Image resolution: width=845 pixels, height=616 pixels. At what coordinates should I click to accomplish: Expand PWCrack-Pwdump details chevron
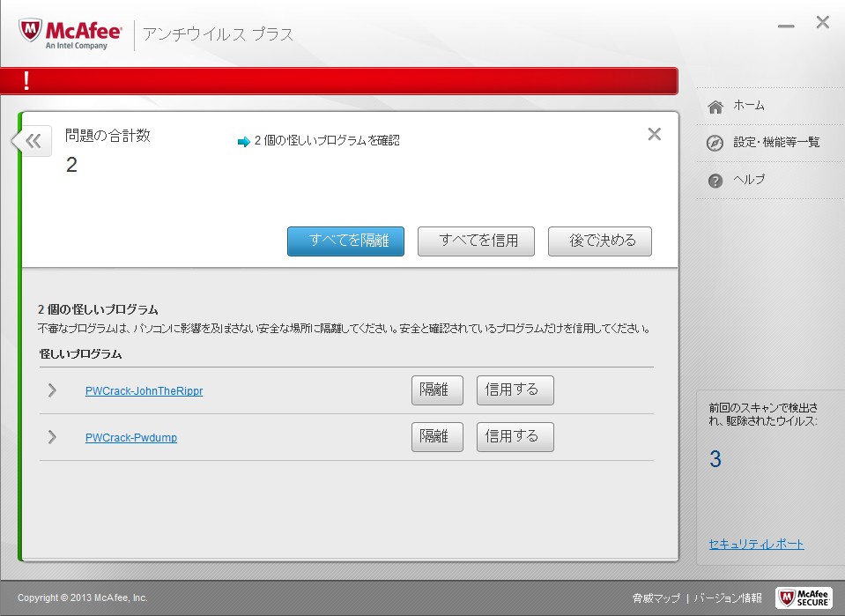pos(52,436)
